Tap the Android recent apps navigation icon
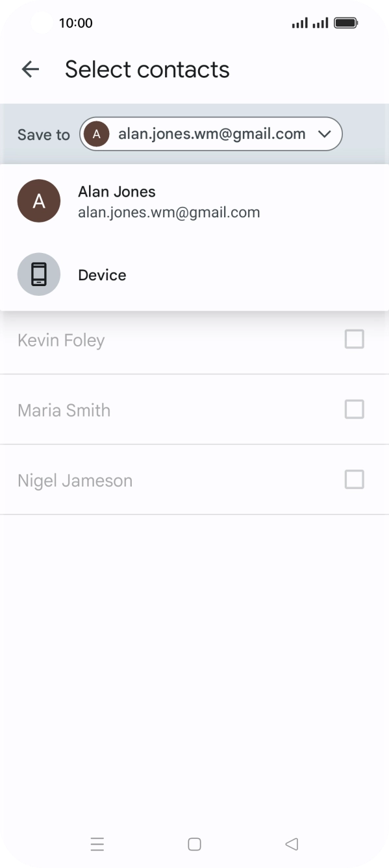The width and height of the screenshot is (389, 868). point(97,844)
